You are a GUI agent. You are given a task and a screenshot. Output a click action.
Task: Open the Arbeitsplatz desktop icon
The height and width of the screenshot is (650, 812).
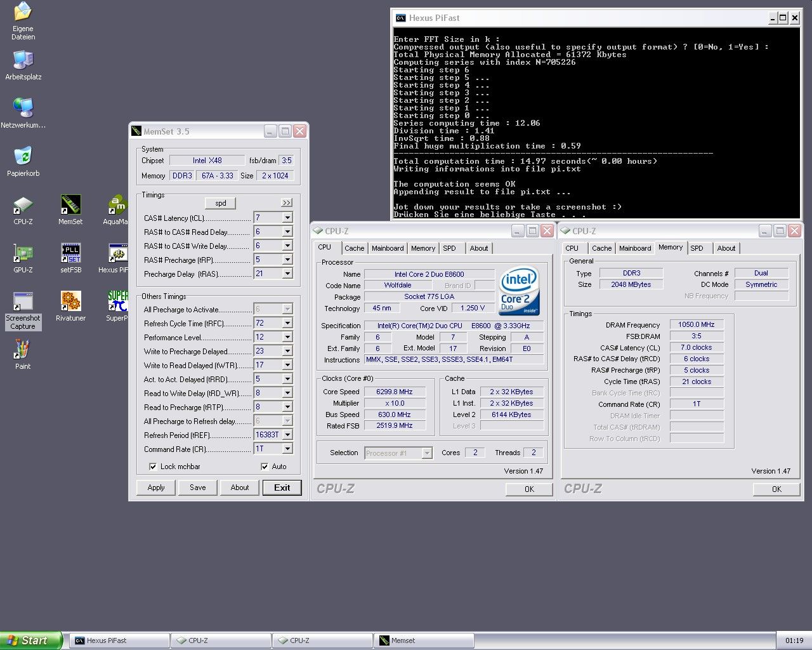pyautogui.click(x=23, y=64)
